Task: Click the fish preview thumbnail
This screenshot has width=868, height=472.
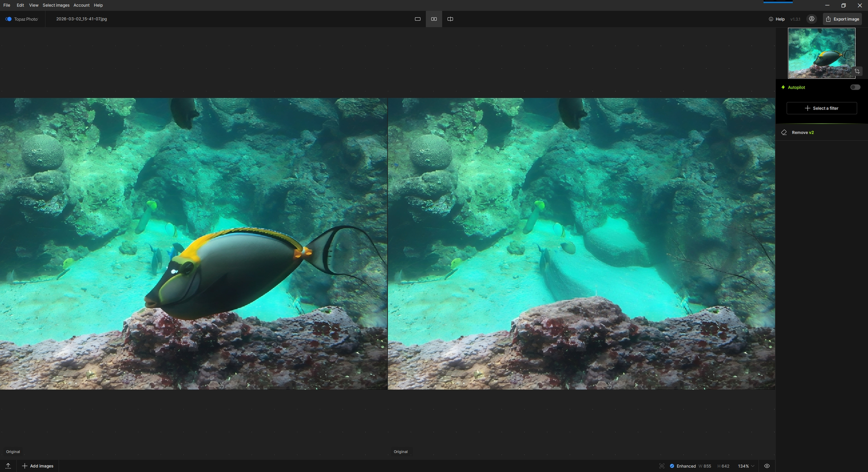Action: click(x=821, y=53)
